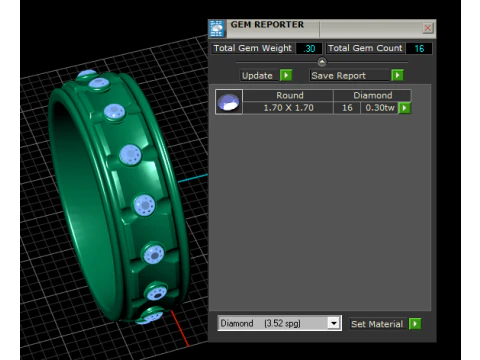Image resolution: width=480 pixels, height=360 pixels.
Task: Click the Gem Reporter panel icon
Action: [x=217, y=29]
